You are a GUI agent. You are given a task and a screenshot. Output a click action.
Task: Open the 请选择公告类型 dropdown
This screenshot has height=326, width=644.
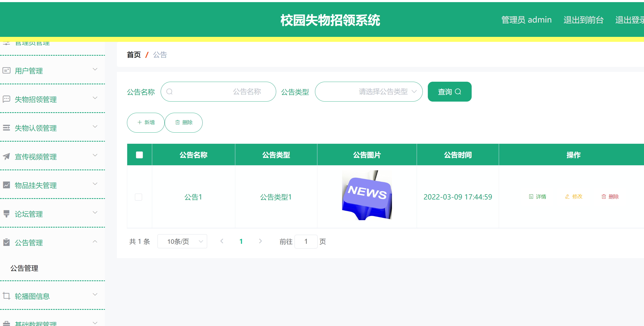369,92
